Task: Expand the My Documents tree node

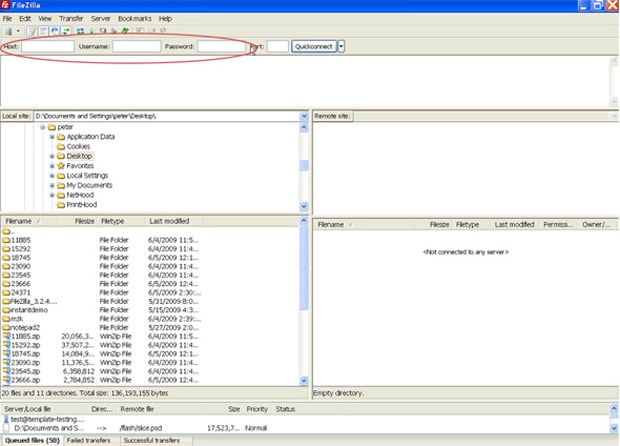Action: pos(51,185)
